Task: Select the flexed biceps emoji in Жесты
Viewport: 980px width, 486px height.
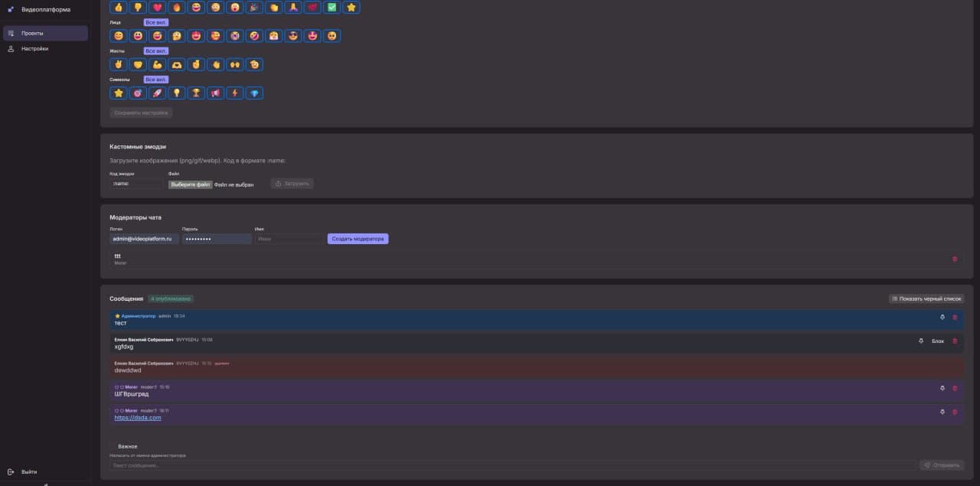Action: point(158,64)
